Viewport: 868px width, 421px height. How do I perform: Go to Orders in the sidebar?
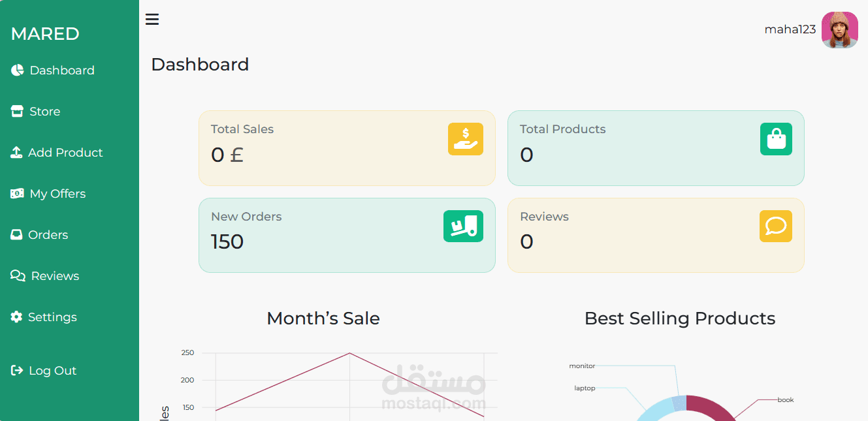pyautogui.click(x=48, y=235)
